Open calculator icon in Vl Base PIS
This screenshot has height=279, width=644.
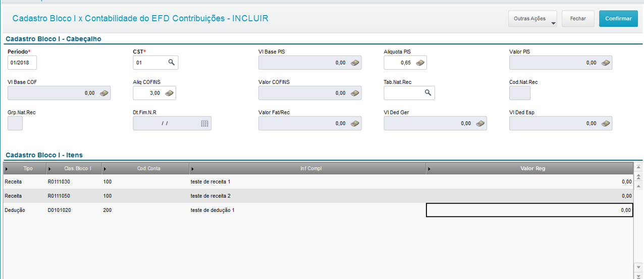tap(355, 63)
